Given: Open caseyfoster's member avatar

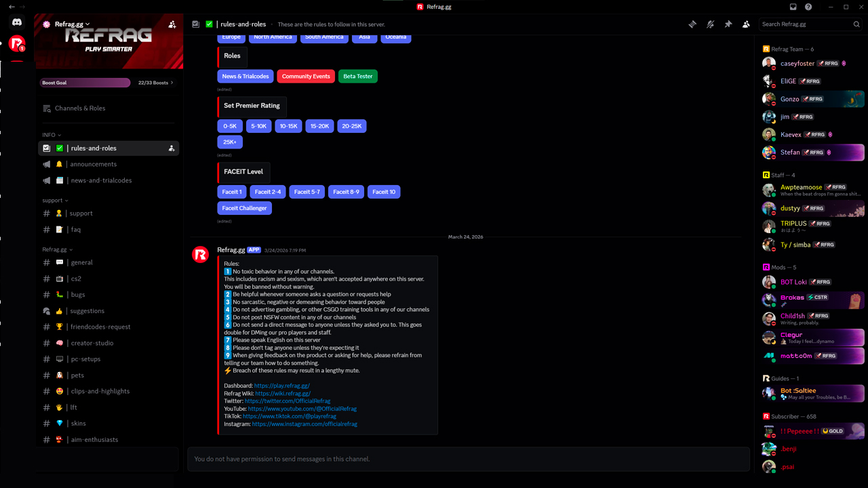Looking at the screenshot, I should [769, 63].
